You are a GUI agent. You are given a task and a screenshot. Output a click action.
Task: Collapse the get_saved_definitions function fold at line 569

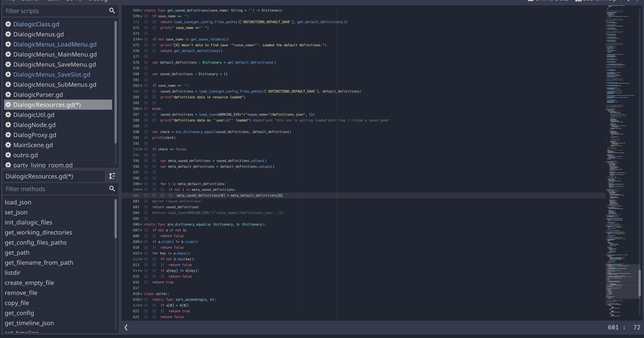[141, 10]
